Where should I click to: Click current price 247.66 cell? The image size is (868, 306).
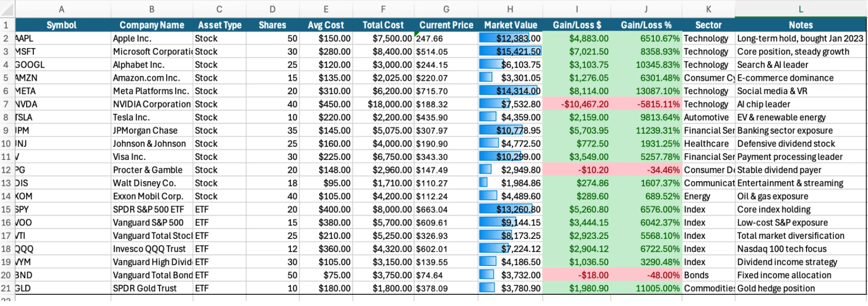click(x=446, y=38)
